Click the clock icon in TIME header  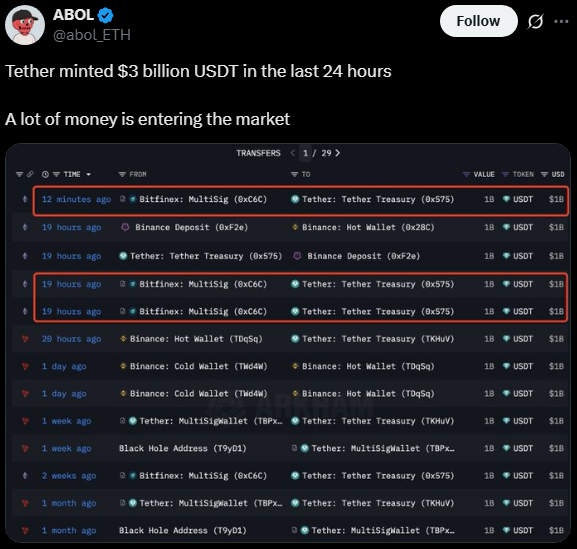tap(45, 174)
